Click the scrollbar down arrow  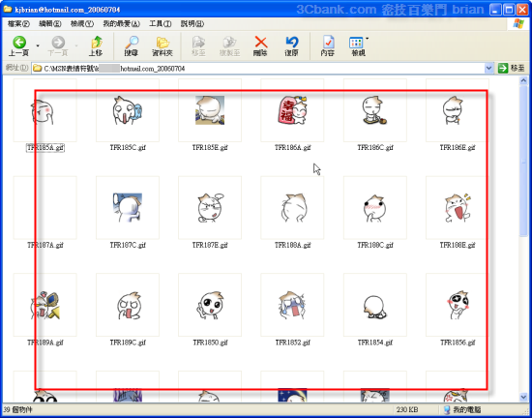coord(523,397)
